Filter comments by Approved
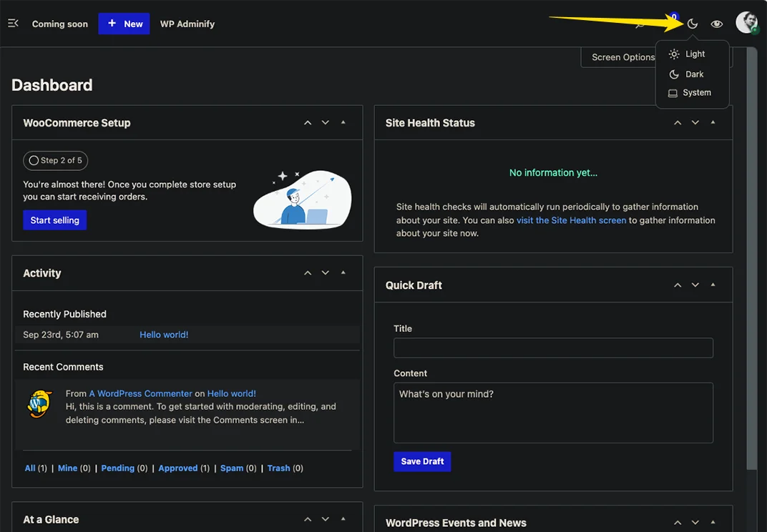The width and height of the screenshot is (767, 532). pos(178,468)
